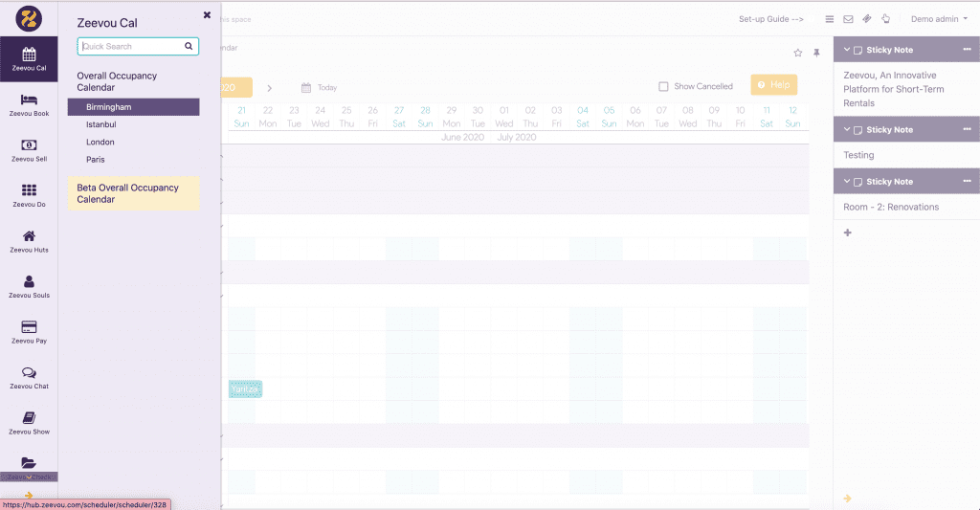Click the Quick Search magnifier icon
The image size is (980, 510).
coord(189,46)
